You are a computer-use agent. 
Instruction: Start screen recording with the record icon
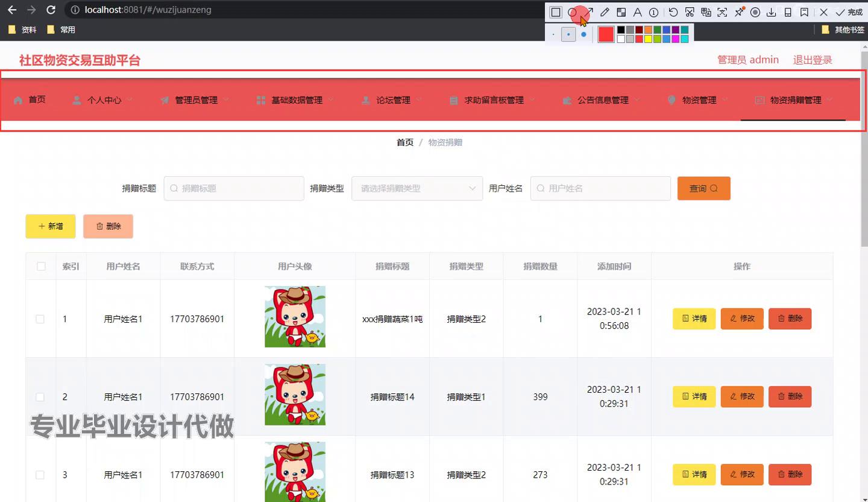pyautogui.click(x=755, y=12)
